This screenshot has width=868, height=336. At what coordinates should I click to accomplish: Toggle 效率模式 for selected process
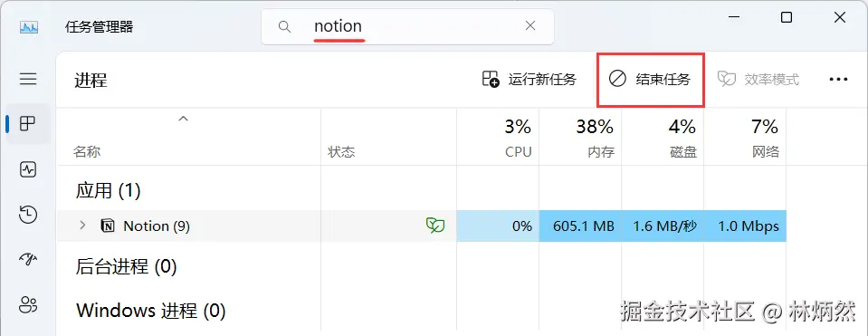758,80
